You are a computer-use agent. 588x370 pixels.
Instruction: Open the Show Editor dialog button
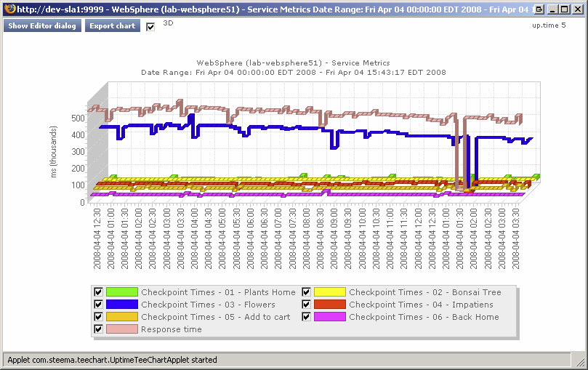[x=42, y=26]
